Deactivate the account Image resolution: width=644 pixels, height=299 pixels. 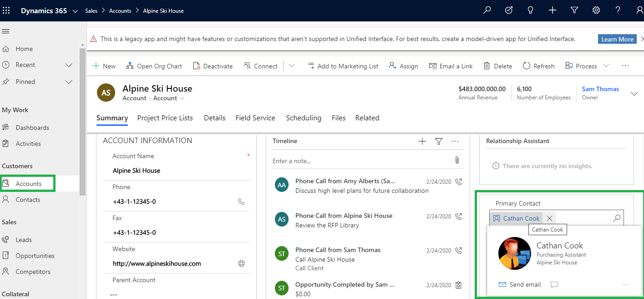pos(213,66)
